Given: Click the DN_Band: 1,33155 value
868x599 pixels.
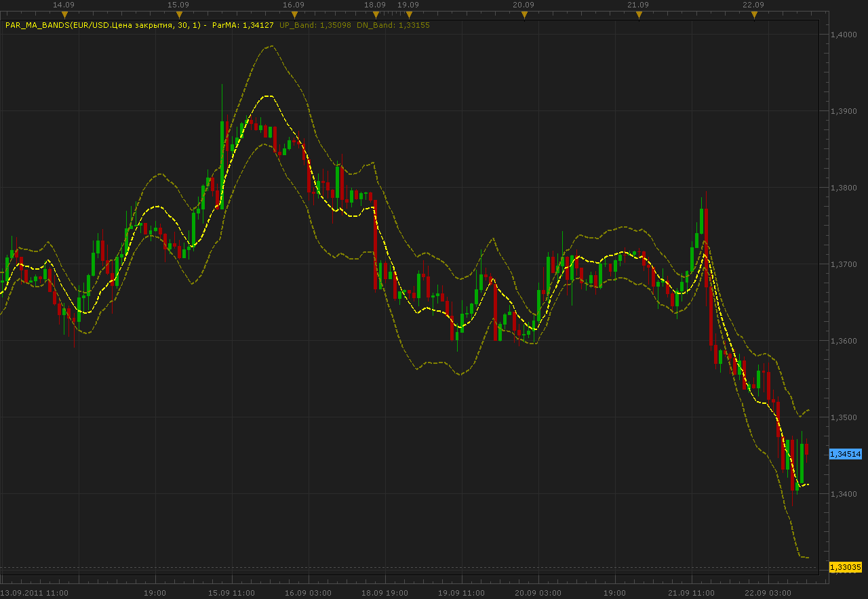Looking at the screenshot, I should click(393, 25).
